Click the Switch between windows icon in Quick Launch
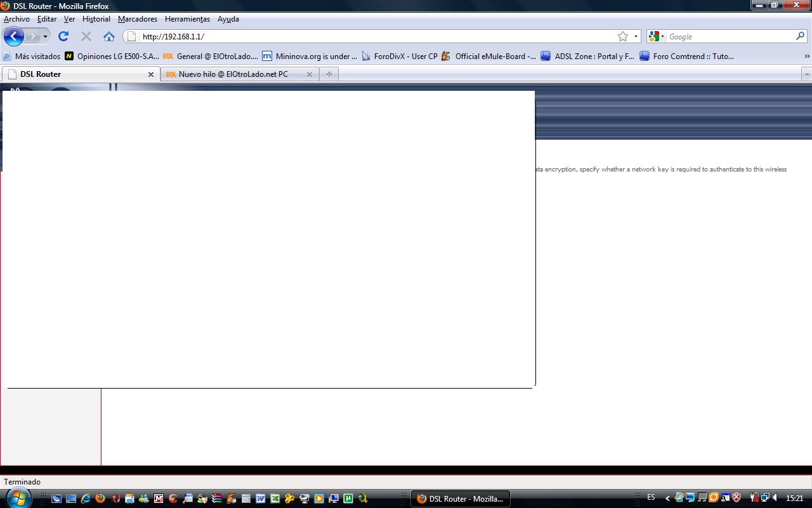 pyautogui.click(x=56, y=498)
